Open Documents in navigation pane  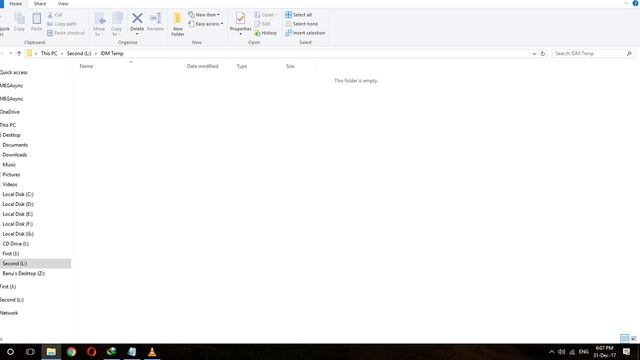pos(15,145)
